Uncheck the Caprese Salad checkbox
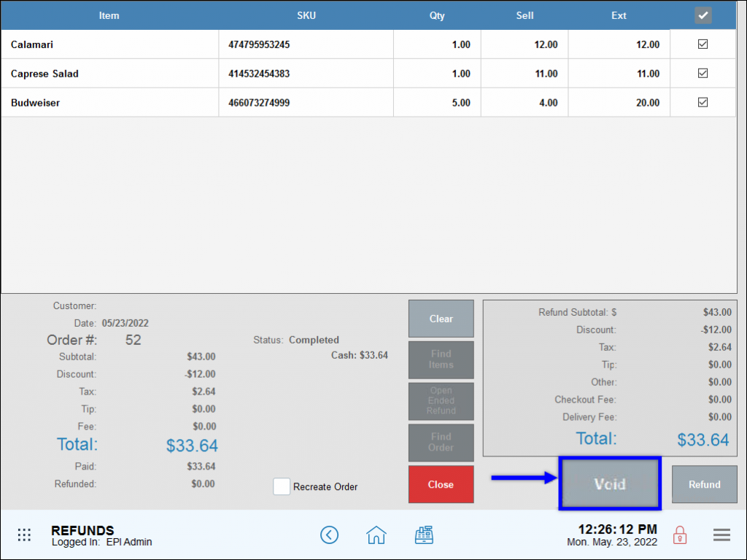This screenshot has width=747, height=560. click(703, 74)
